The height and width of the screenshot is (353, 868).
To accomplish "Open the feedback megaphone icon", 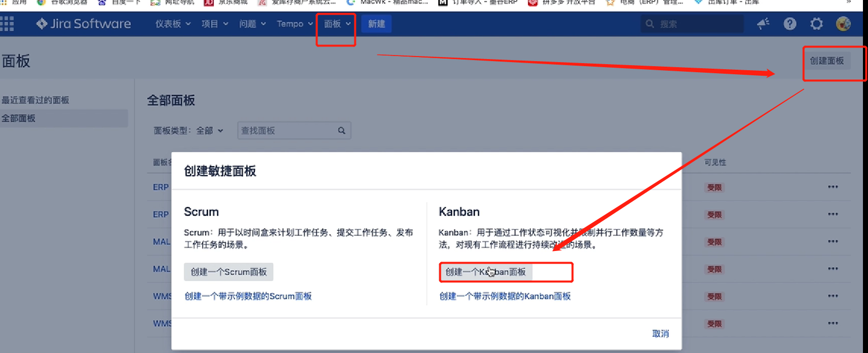I will click(x=763, y=24).
